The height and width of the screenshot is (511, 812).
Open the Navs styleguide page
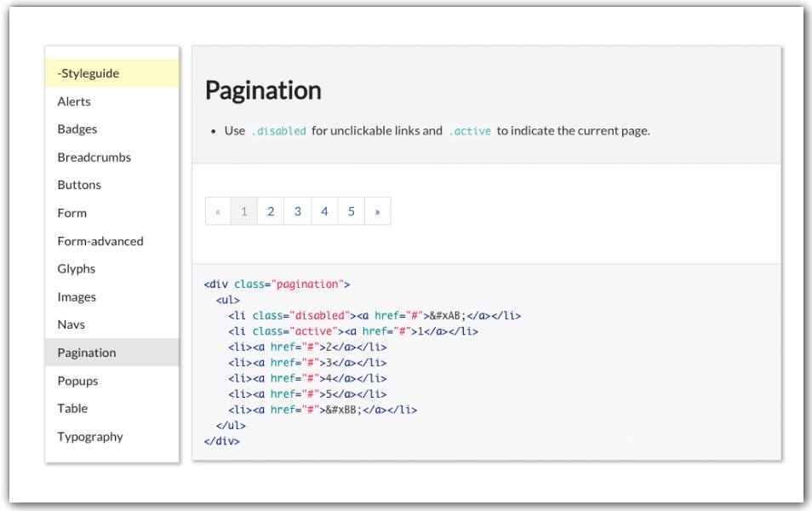point(71,324)
